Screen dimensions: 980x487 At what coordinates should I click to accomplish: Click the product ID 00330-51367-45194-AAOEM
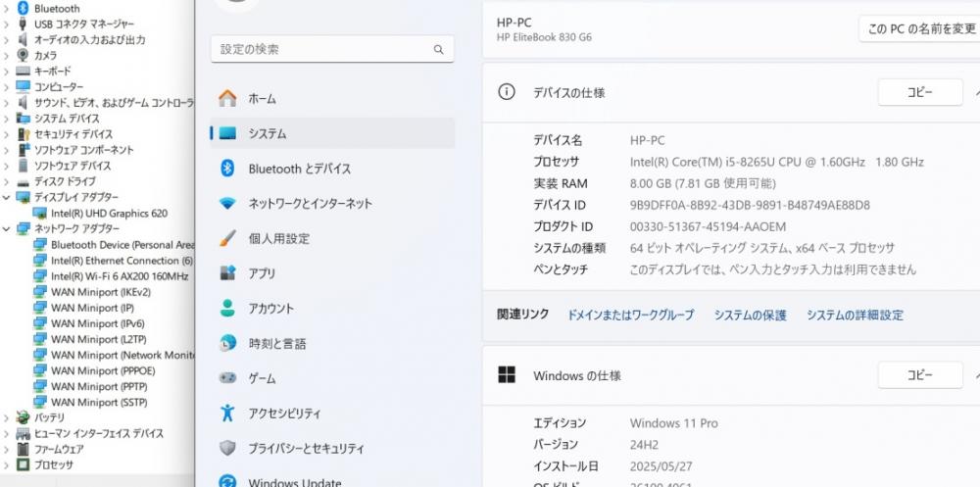(708, 226)
